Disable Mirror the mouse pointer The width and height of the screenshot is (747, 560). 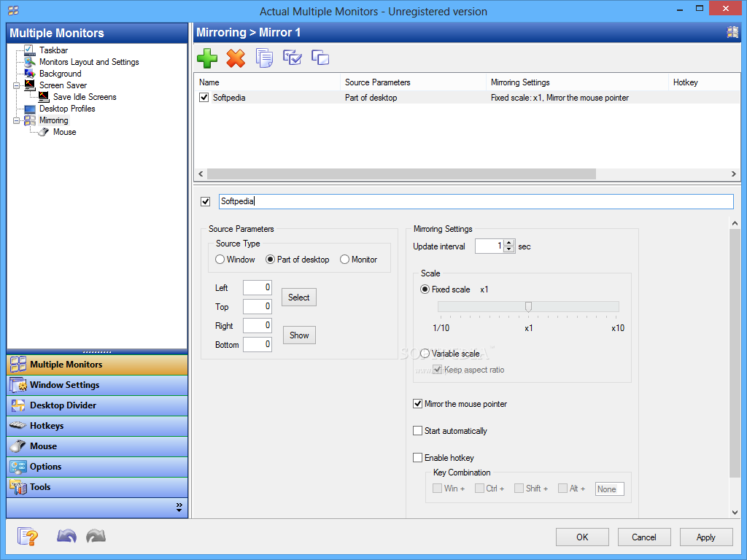417,404
